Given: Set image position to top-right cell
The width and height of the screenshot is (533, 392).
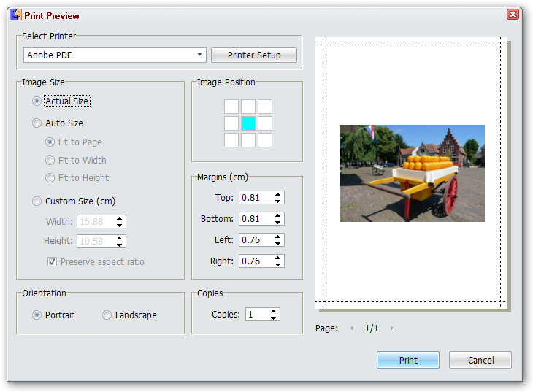Looking at the screenshot, I should 265,107.
